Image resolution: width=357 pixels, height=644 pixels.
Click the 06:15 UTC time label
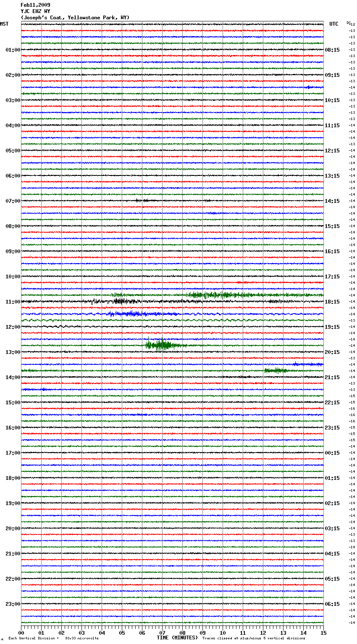(332, 604)
